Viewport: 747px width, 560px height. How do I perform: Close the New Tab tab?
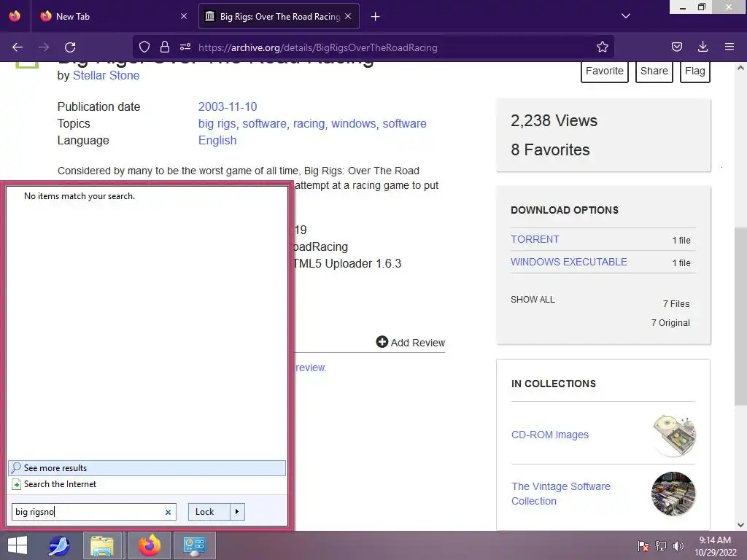[x=184, y=16]
